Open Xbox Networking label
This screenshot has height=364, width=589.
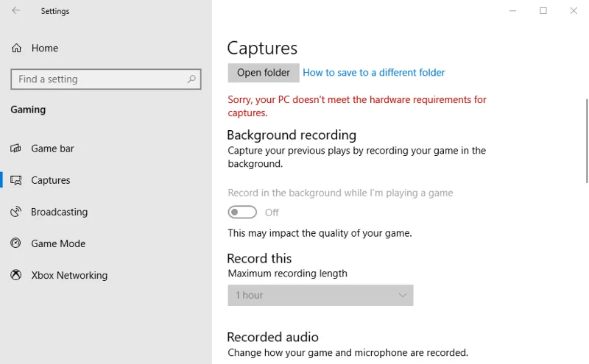(x=69, y=276)
